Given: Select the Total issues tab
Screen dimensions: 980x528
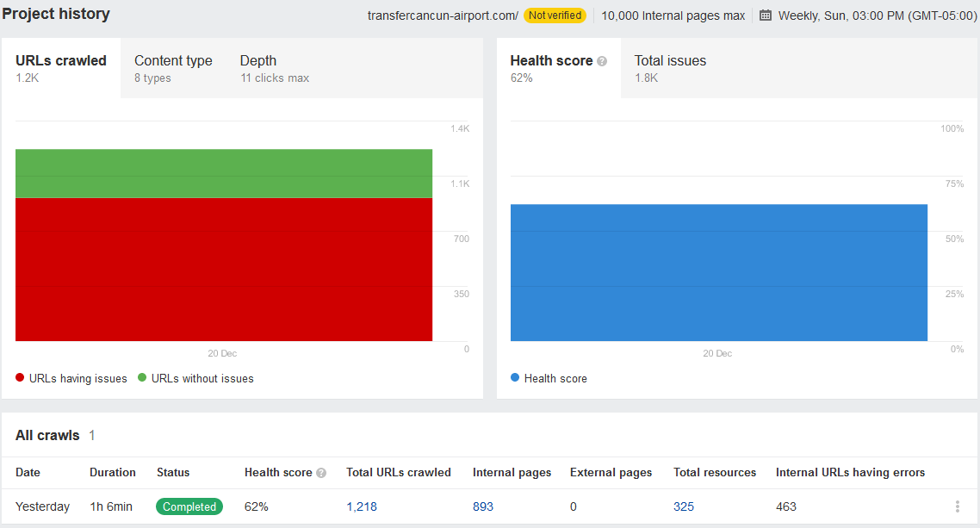Looking at the screenshot, I should pos(670,68).
